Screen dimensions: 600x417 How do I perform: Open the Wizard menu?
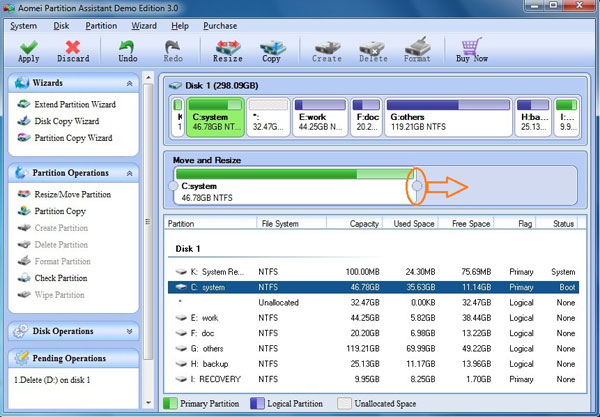(144, 25)
